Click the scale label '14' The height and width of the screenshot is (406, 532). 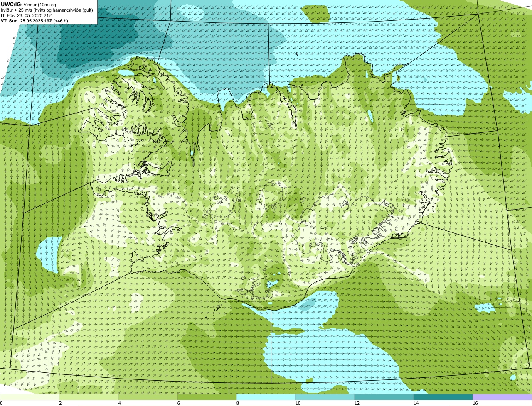416,403
